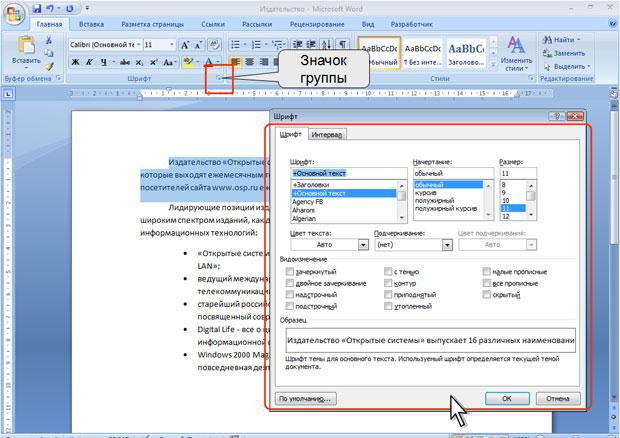This screenshot has height=438, width=620.
Task: Align text left in ribbon
Action: [235, 62]
